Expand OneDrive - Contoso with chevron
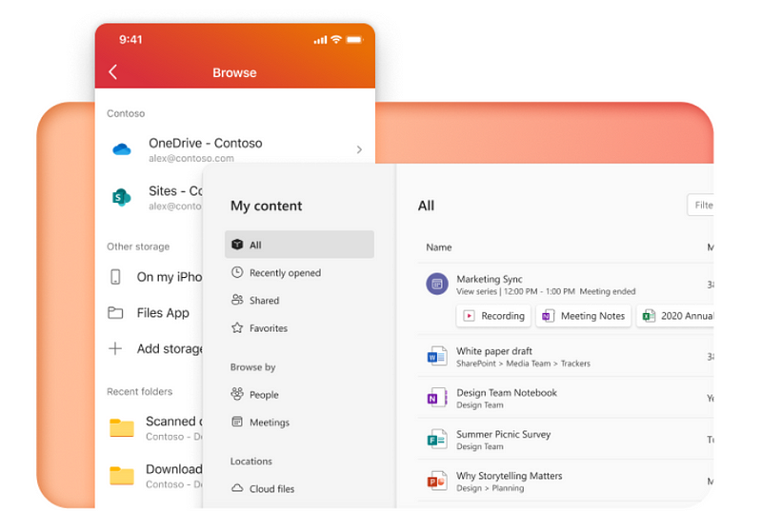Screen dimensions: 762x532 pyautogui.click(x=359, y=149)
